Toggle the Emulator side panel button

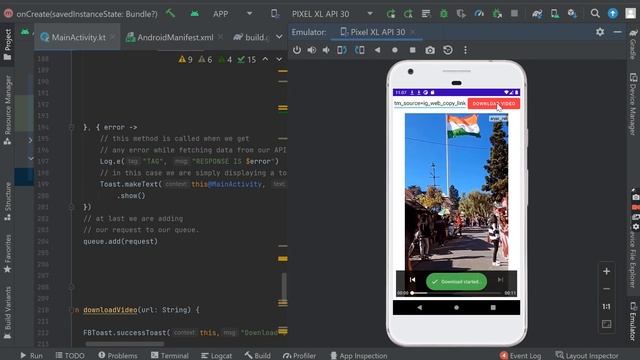point(633,321)
